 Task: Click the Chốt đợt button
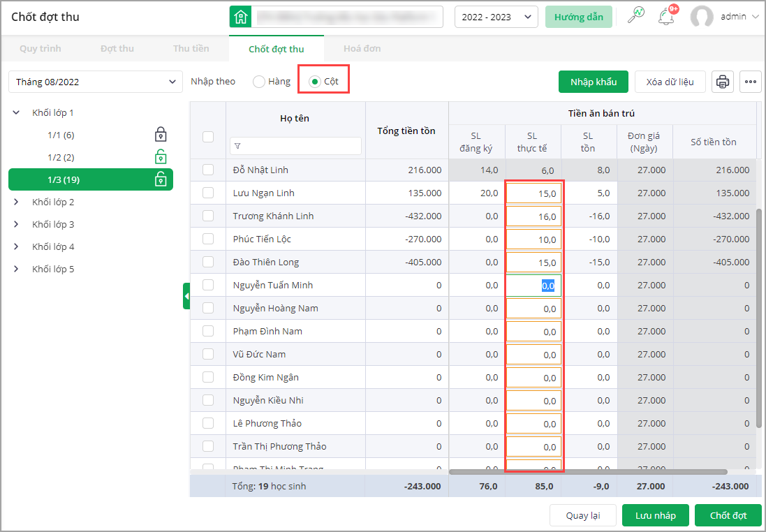(x=728, y=515)
